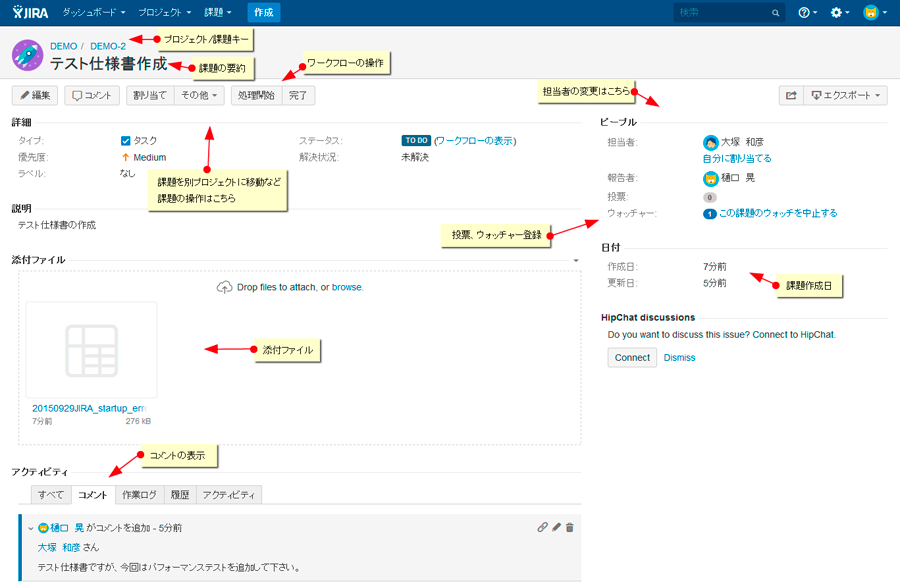Open the 課題 menu in the top bar
Viewport: 900px width, 586px height.
click(x=218, y=12)
